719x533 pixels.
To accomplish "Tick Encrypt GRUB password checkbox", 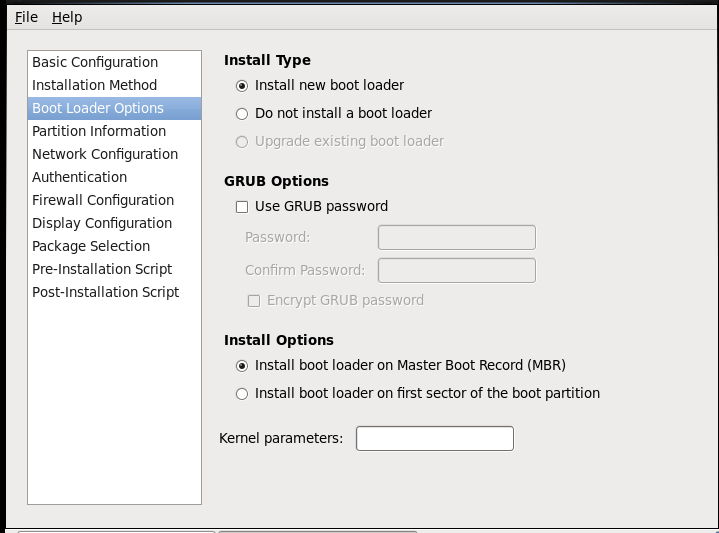I will click(x=254, y=301).
